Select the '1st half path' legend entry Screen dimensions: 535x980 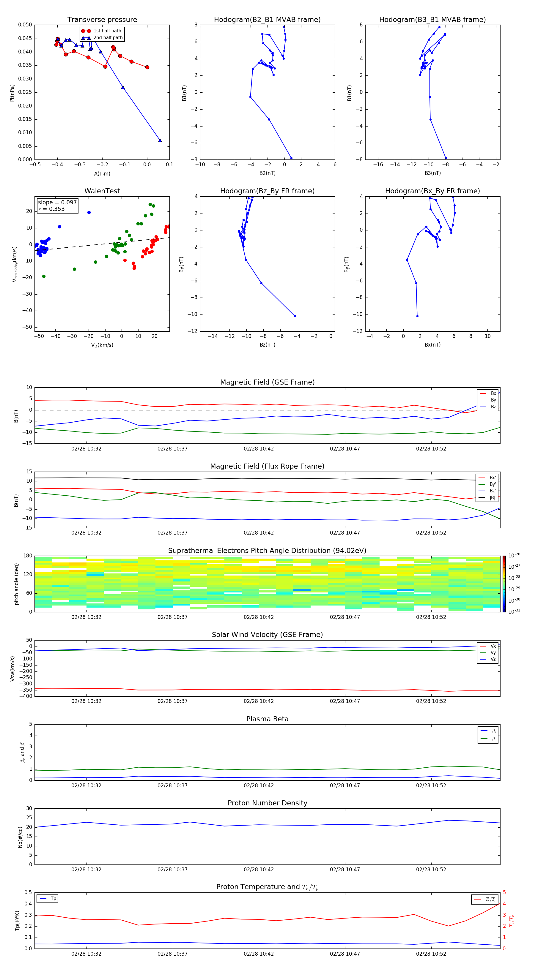[102, 31]
